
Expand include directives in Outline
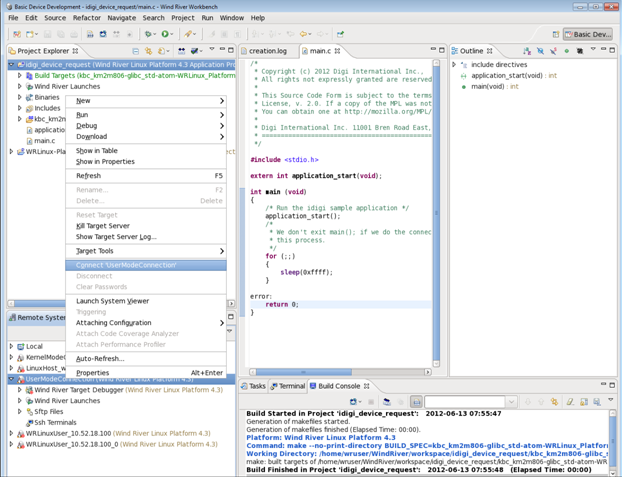click(x=455, y=65)
